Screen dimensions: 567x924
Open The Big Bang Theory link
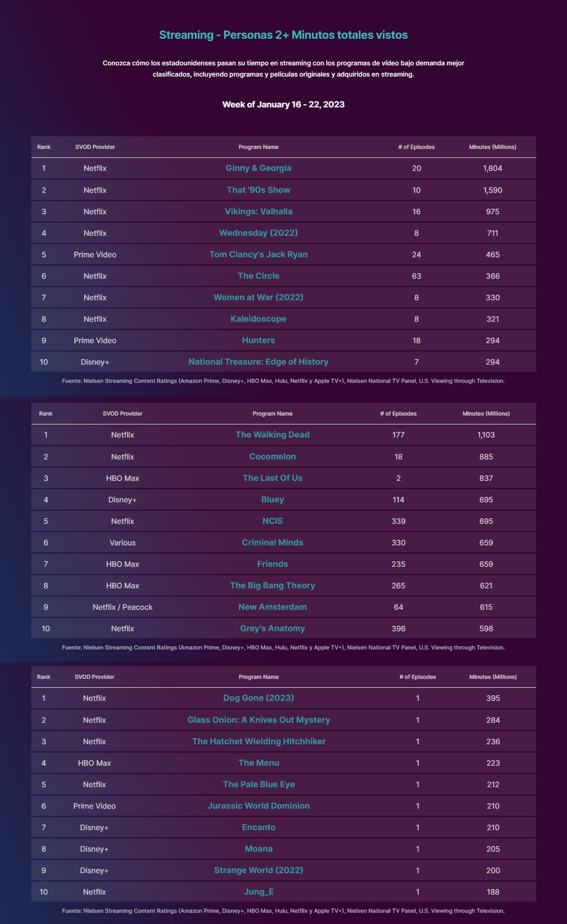[x=273, y=585]
